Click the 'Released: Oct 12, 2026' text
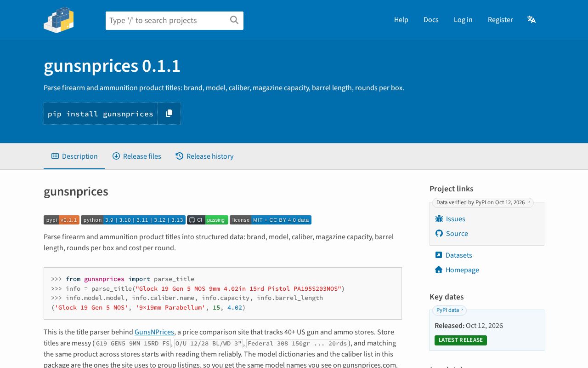The height and width of the screenshot is (368, 588). click(x=469, y=326)
